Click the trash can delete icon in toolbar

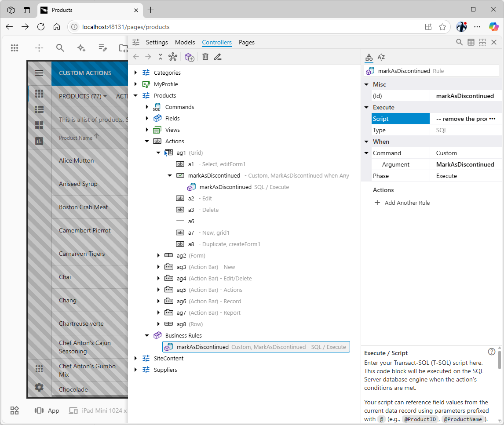click(x=205, y=57)
